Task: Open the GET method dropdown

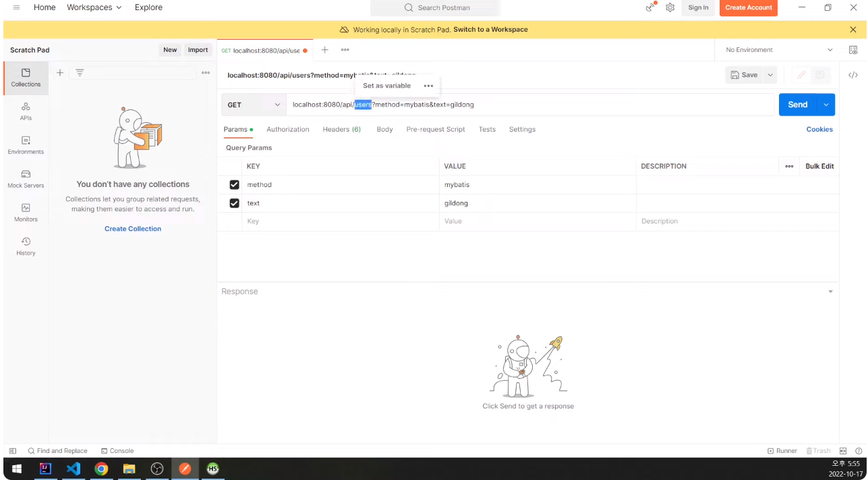Action: pyautogui.click(x=254, y=105)
